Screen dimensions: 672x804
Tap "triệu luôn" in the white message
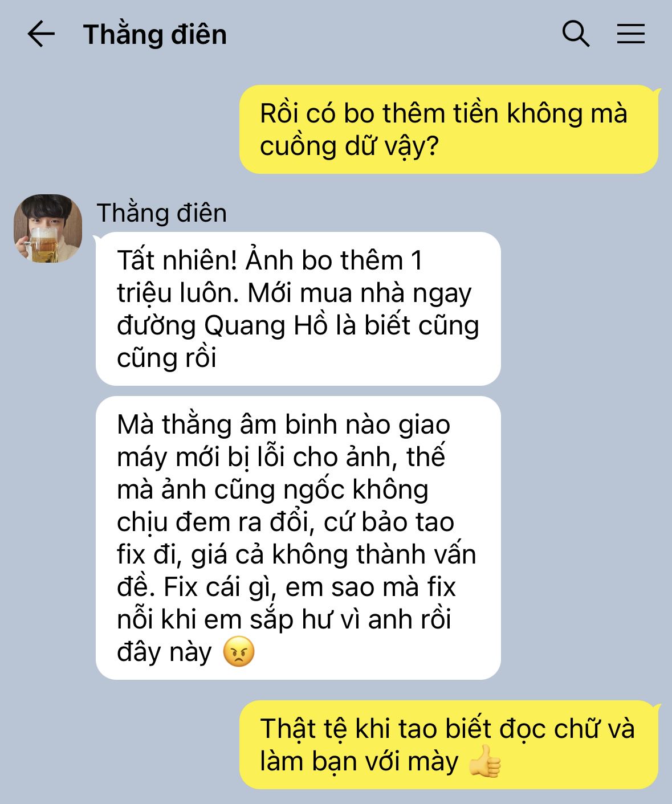pos(178,293)
